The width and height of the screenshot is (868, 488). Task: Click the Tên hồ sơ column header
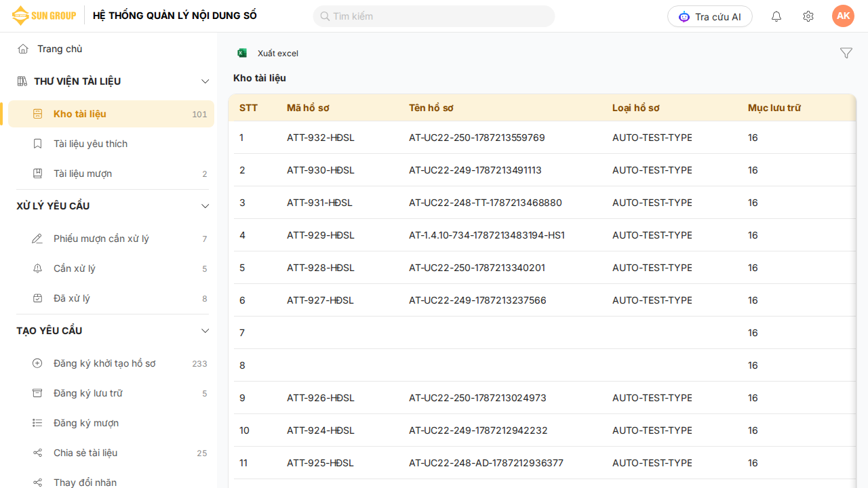point(431,108)
